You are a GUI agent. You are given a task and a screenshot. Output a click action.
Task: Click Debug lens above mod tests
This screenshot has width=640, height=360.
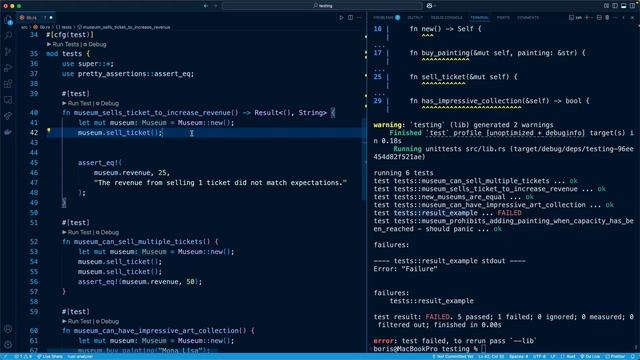pyautogui.click(x=95, y=44)
